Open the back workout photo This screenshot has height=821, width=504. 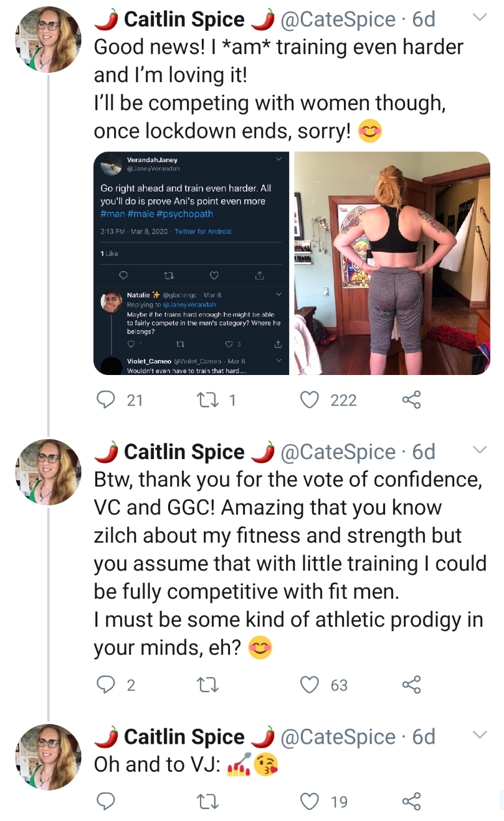point(392,263)
